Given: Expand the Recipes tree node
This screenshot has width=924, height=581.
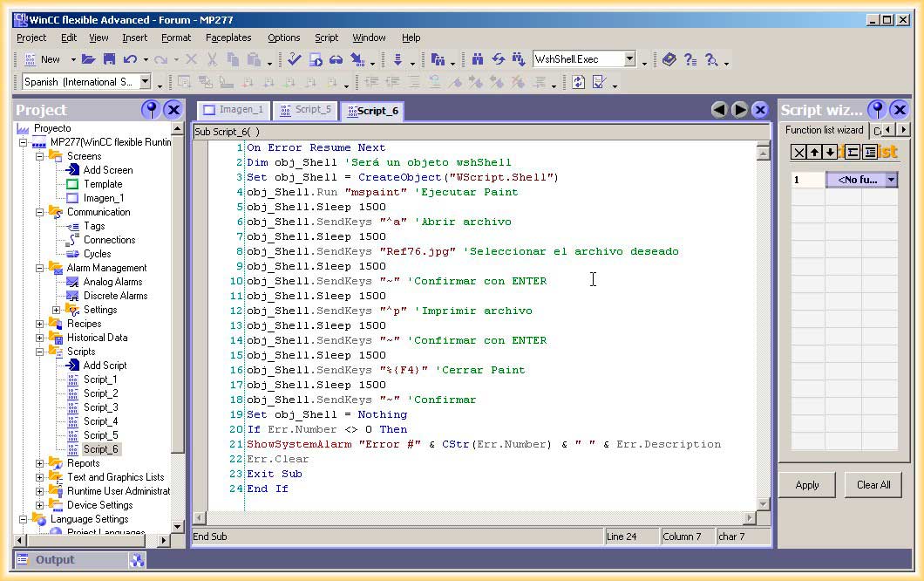Looking at the screenshot, I should (40, 324).
